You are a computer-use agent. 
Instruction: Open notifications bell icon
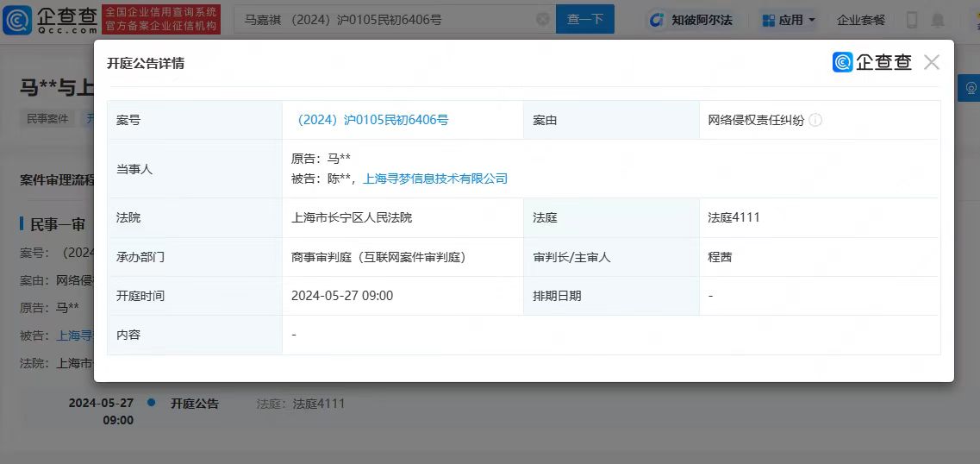938,20
